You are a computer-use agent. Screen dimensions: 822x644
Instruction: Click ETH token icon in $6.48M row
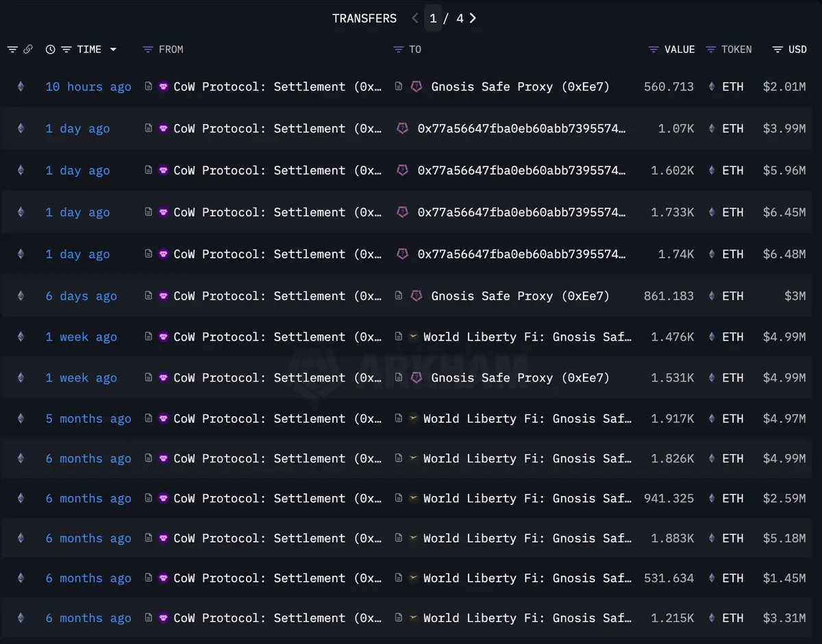click(712, 253)
